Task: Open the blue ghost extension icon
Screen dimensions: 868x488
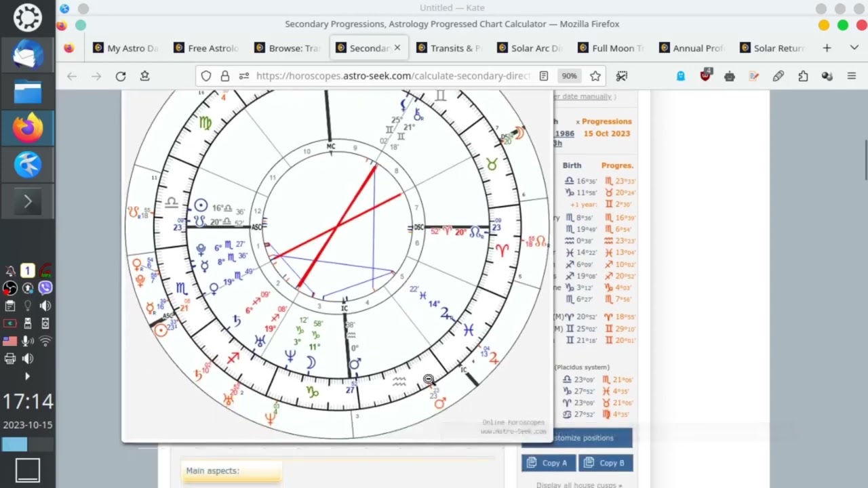Action: (681, 76)
